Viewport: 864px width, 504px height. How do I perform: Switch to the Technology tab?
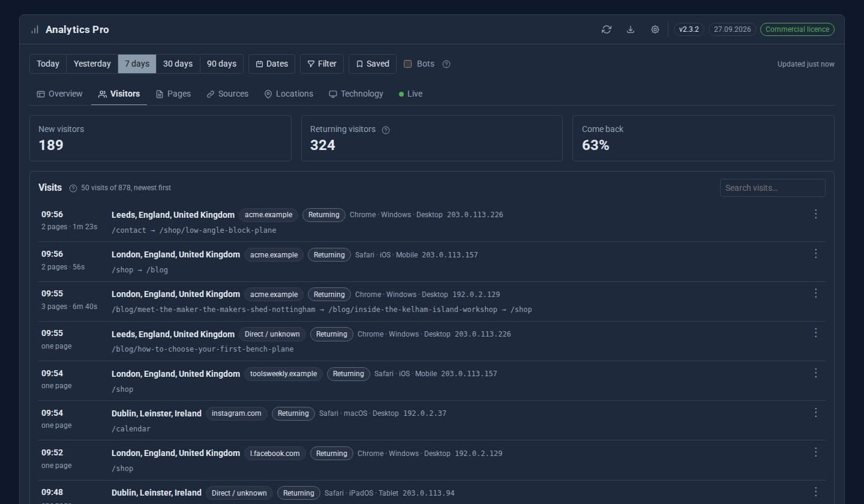coord(356,94)
